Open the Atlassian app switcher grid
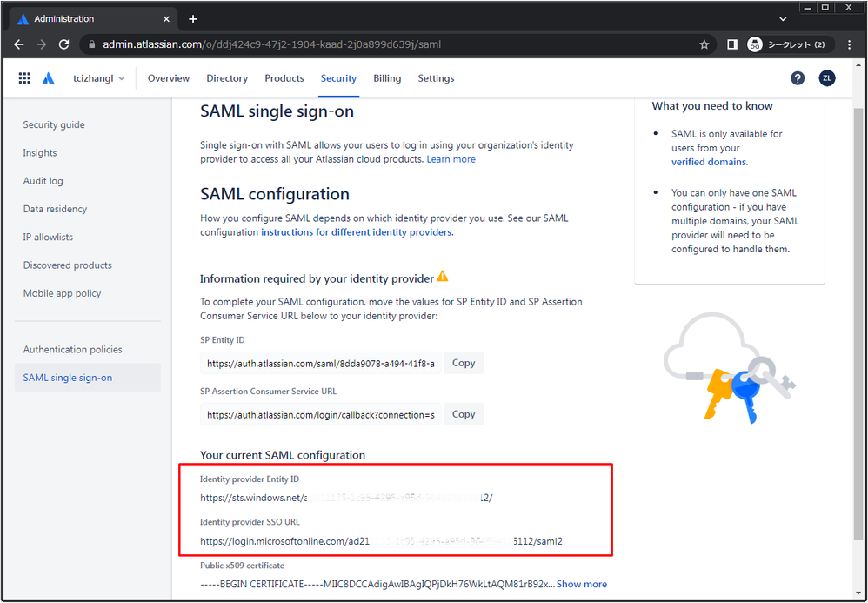Viewport: 868px width, 603px height. pos(24,78)
